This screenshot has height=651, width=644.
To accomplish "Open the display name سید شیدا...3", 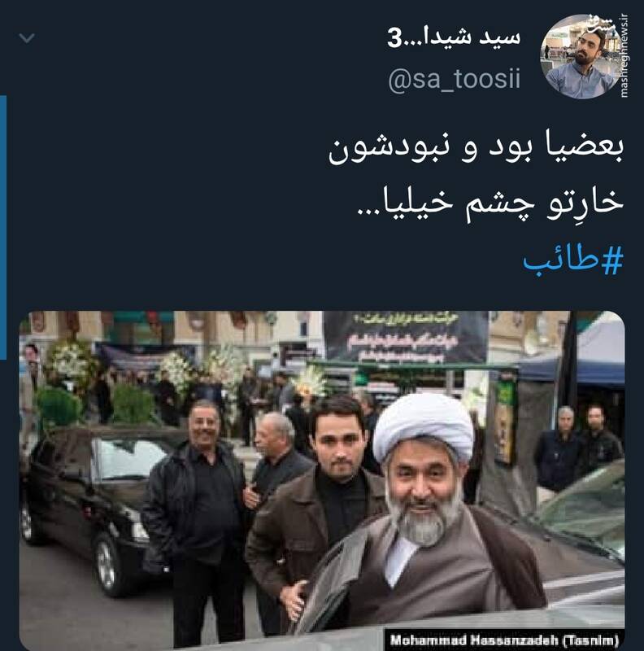I will tap(454, 37).
